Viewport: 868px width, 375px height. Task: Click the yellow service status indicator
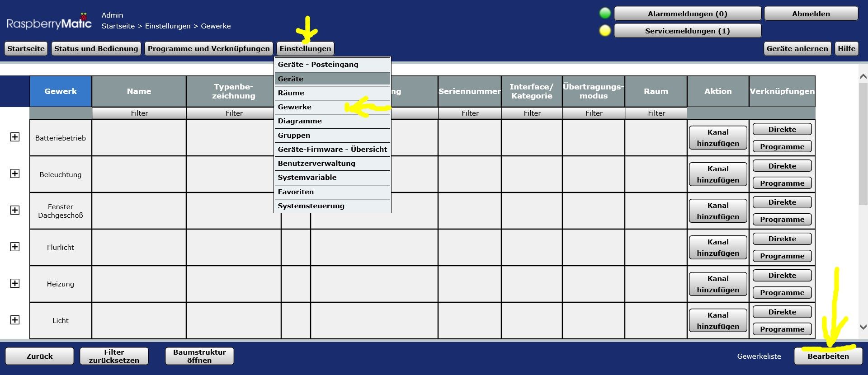click(x=605, y=31)
